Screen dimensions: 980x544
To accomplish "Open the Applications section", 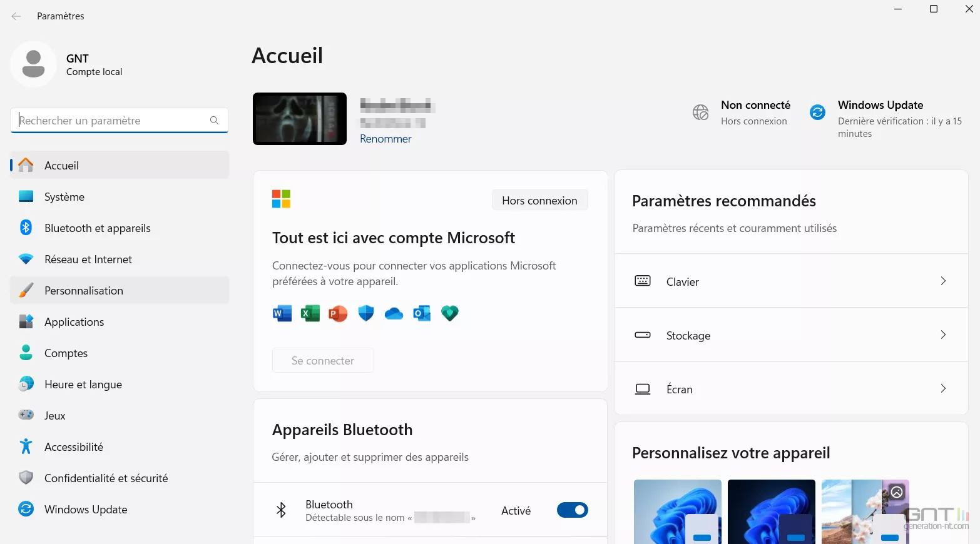I will (x=120, y=321).
